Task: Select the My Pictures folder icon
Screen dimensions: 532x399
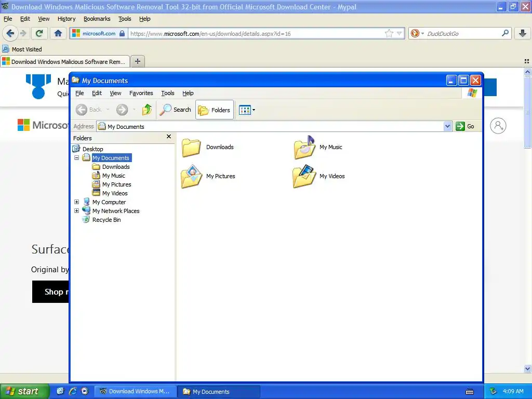Action: pos(192,176)
